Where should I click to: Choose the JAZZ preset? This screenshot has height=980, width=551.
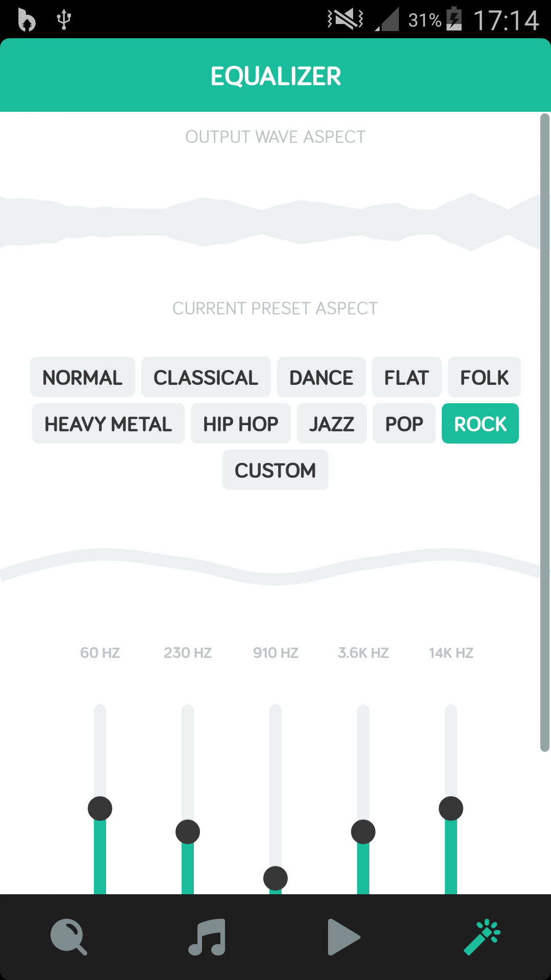pyautogui.click(x=332, y=424)
